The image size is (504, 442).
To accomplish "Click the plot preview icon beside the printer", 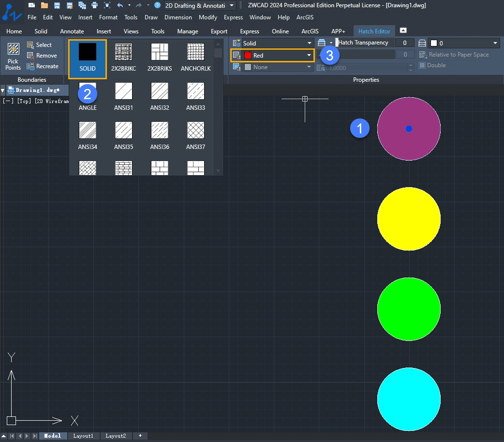I will tap(107, 5).
